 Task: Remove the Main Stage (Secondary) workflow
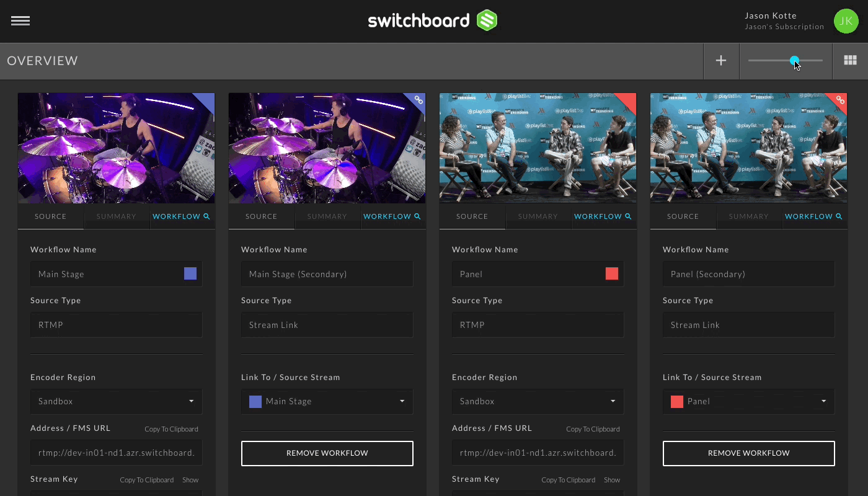pyautogui.click(x=327, y=453)
